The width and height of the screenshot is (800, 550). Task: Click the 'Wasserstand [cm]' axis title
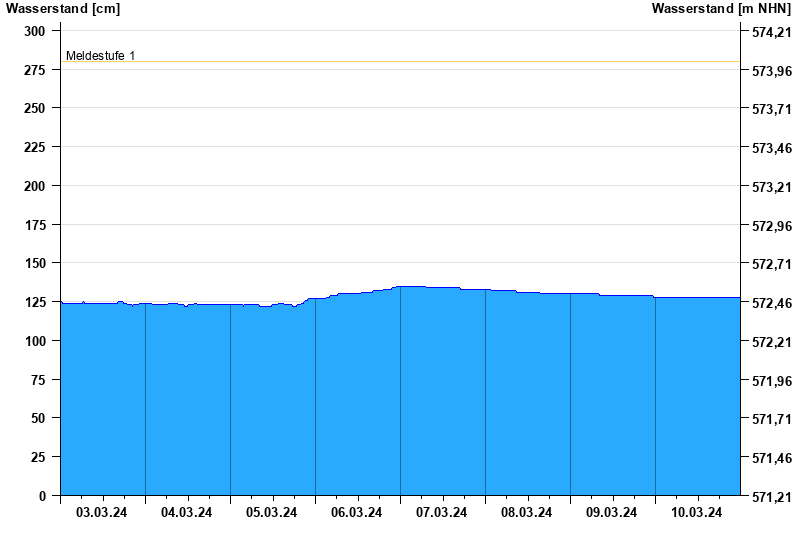[62, 9]
